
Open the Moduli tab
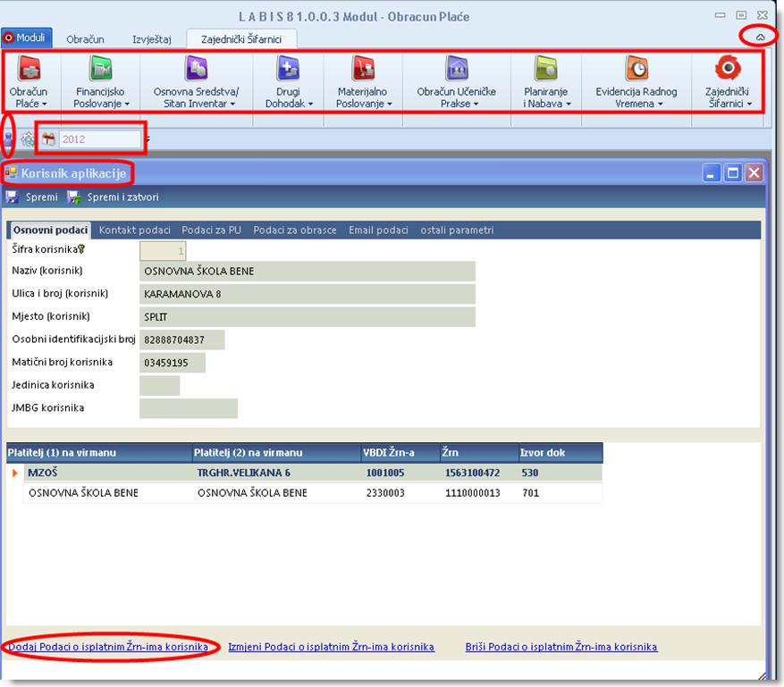27,38
